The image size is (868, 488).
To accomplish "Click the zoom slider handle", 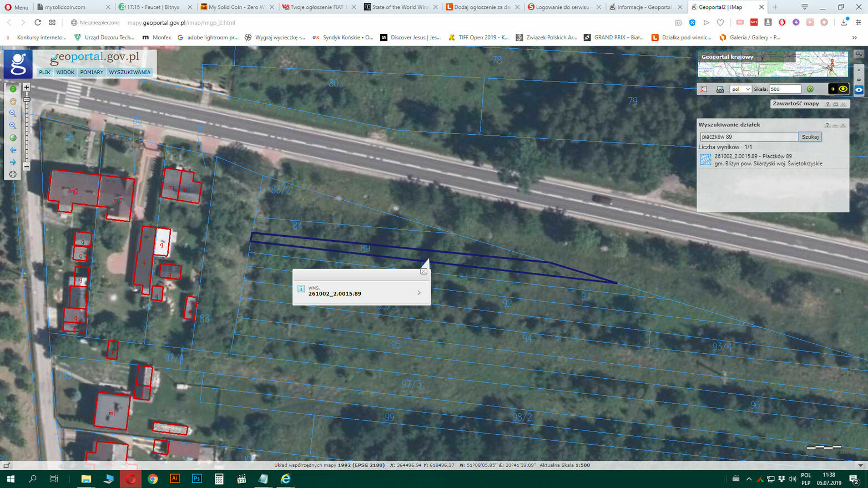I will (26, 99).
